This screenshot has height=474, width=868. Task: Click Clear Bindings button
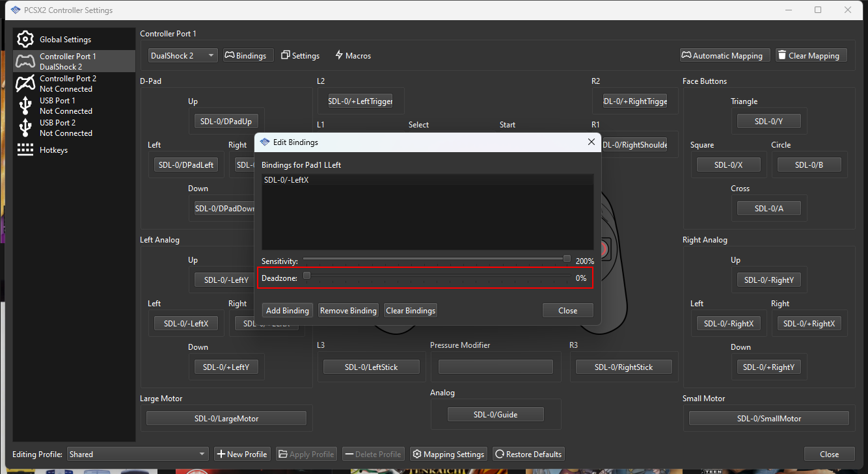[x=411, y=310]
